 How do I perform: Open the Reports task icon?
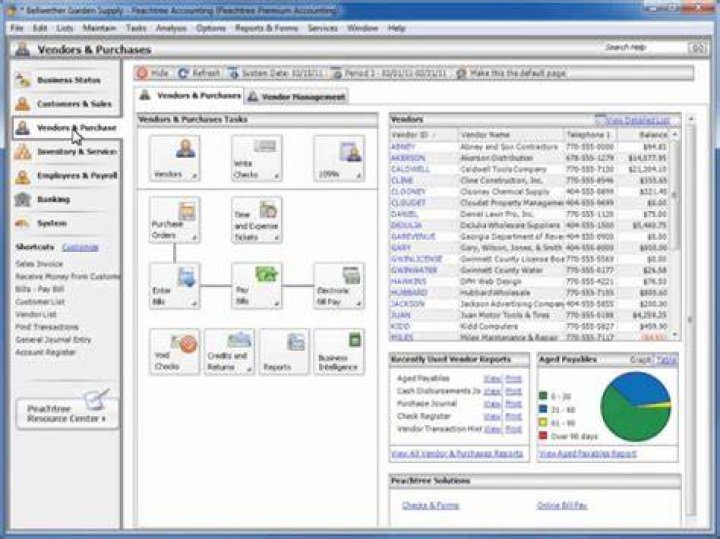point(284,352)
